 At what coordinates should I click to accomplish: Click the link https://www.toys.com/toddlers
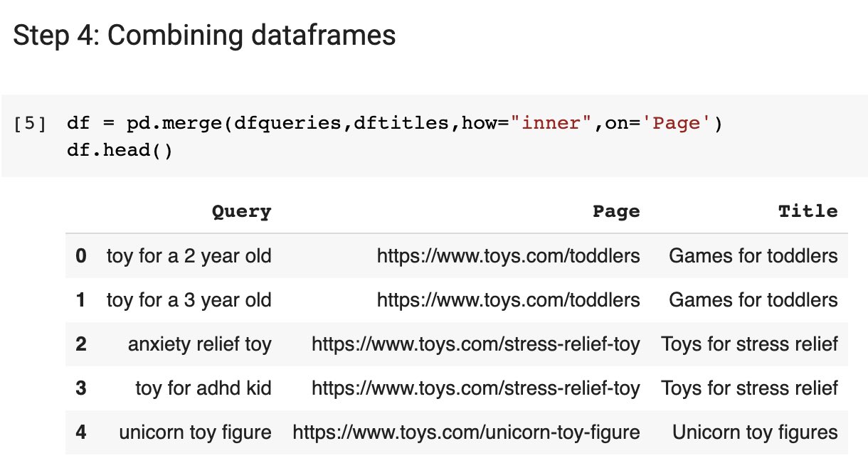pyautogui.click(x=507, y=255)
